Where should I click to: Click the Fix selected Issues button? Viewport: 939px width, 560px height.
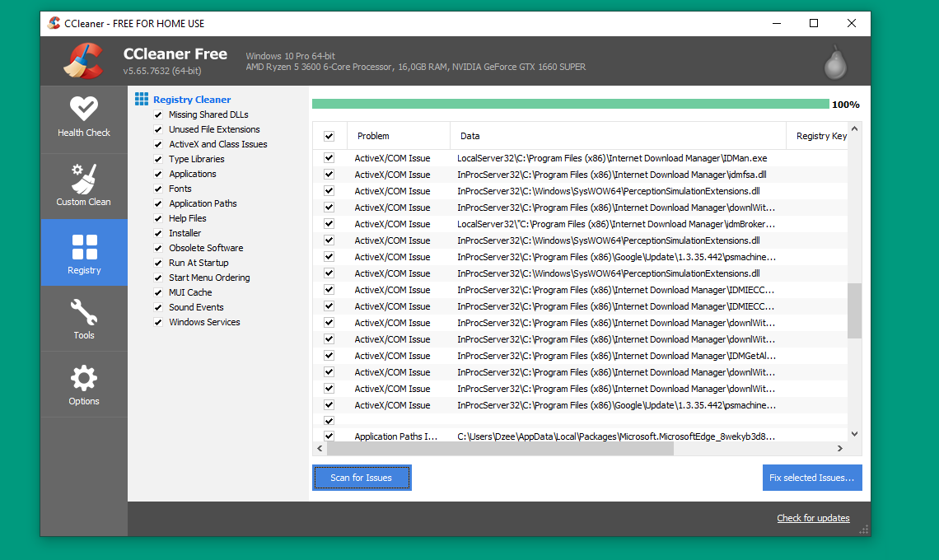(812, 478)
